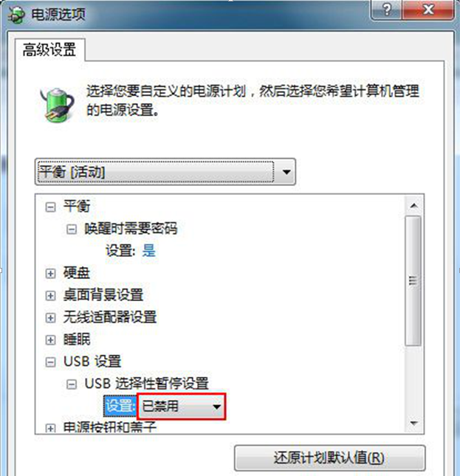This screenshot has height=476, width=460.
Task: Click the power options title bar icon
Action: click(x=16, y=15)
